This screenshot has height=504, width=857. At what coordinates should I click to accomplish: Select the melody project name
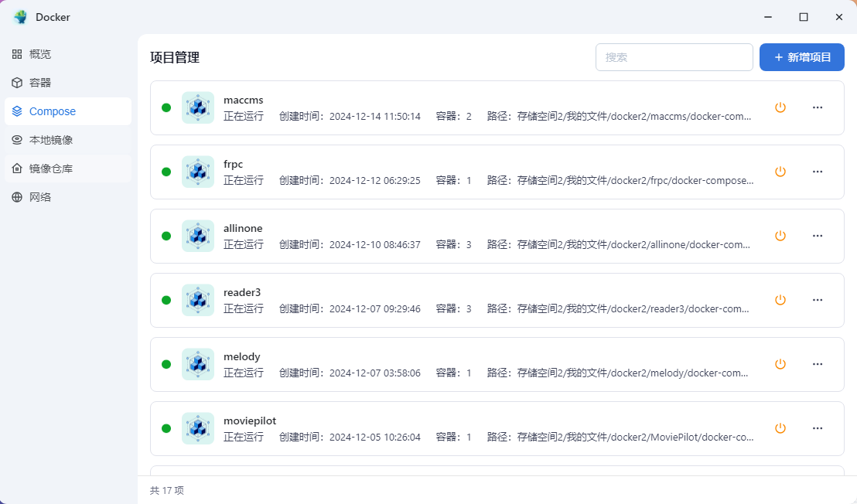(241, 356)
